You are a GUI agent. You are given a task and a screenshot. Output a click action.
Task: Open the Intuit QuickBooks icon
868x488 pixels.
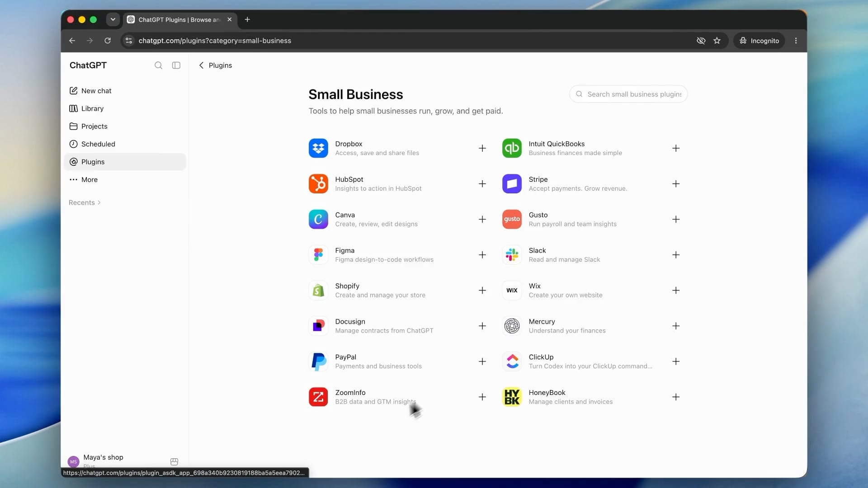point(512,148)
